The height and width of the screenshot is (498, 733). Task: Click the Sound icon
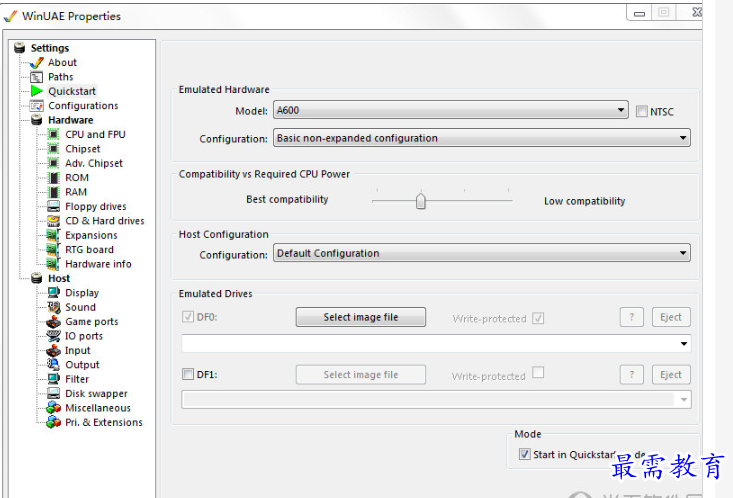[54, 307]
